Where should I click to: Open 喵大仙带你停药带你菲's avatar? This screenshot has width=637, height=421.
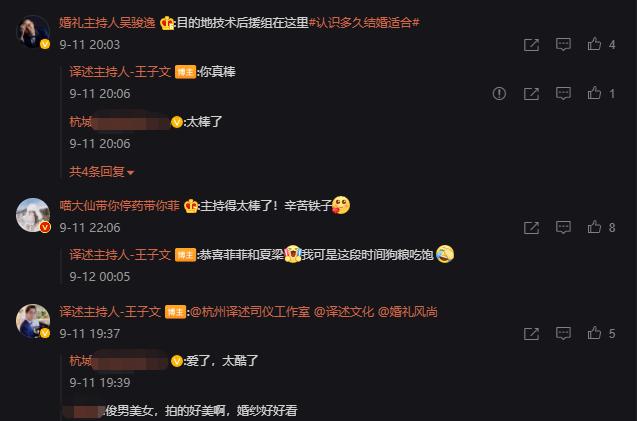pos(33,215)
